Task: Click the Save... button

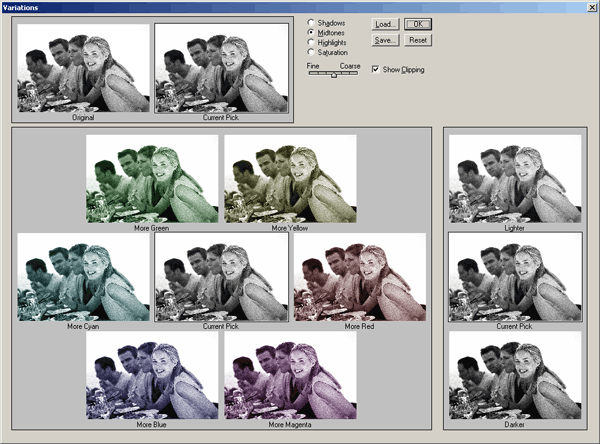Action: pyautogui.click(x=385, y=40)
